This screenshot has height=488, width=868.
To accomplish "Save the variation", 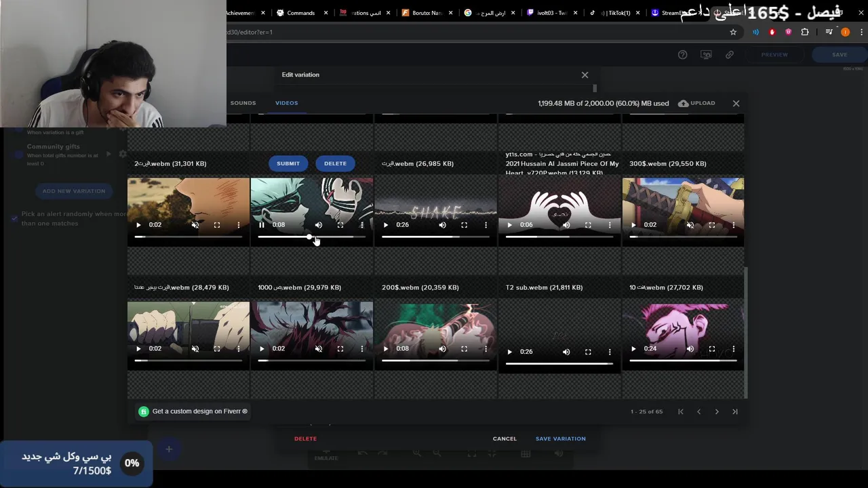I will tap(561, 439).
